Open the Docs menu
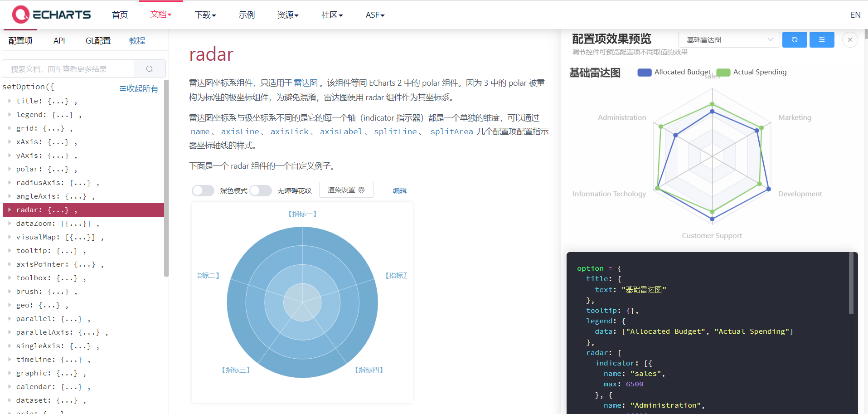 click(x=161, y=15)
